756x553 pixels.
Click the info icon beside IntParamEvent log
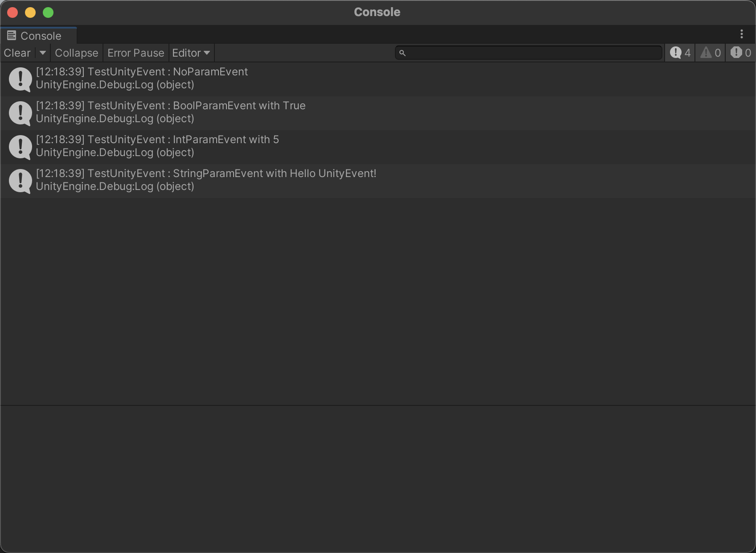coord(20,147)
